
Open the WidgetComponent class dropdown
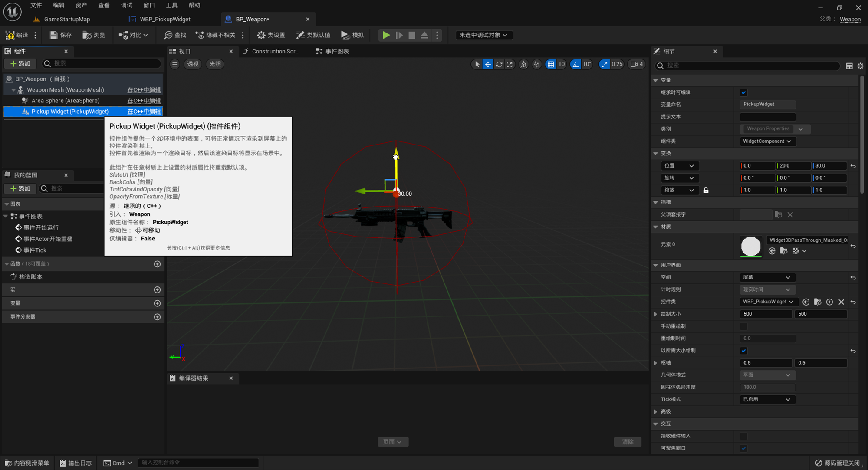tap(767, 141)
